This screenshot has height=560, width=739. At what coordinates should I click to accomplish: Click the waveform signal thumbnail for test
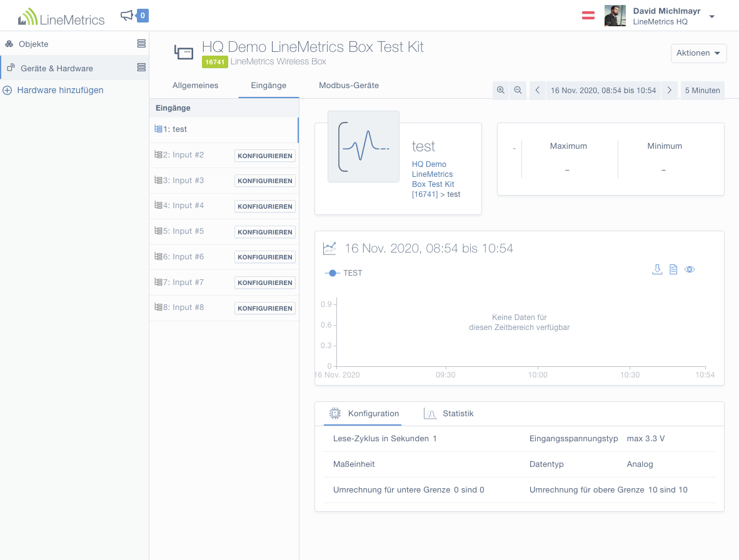click(363, 146)
